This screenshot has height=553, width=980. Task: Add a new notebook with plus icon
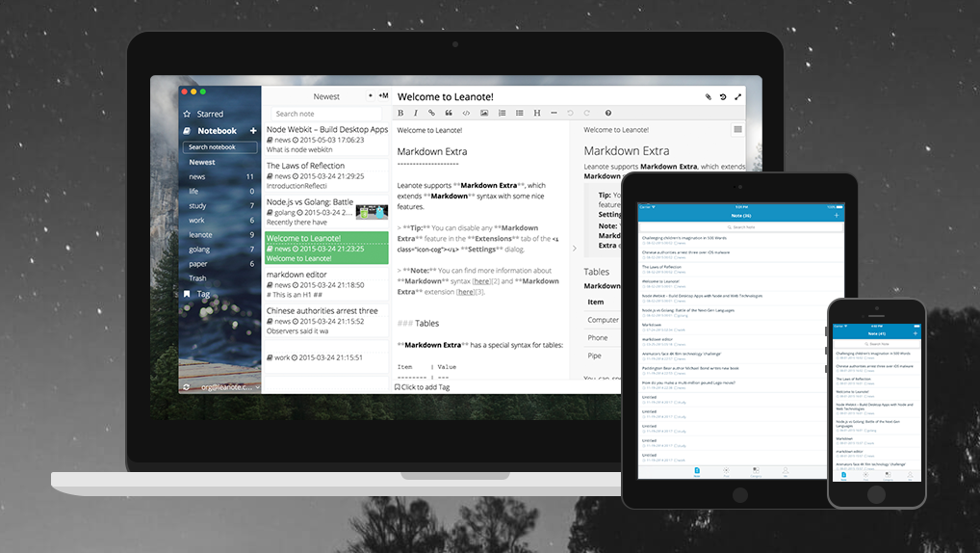tap(253, 131)
